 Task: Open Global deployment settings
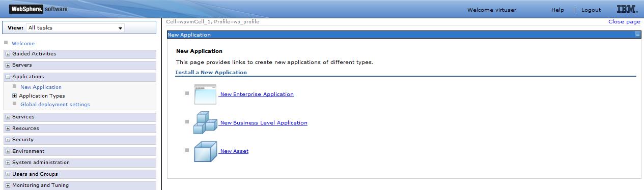[55, 105]
